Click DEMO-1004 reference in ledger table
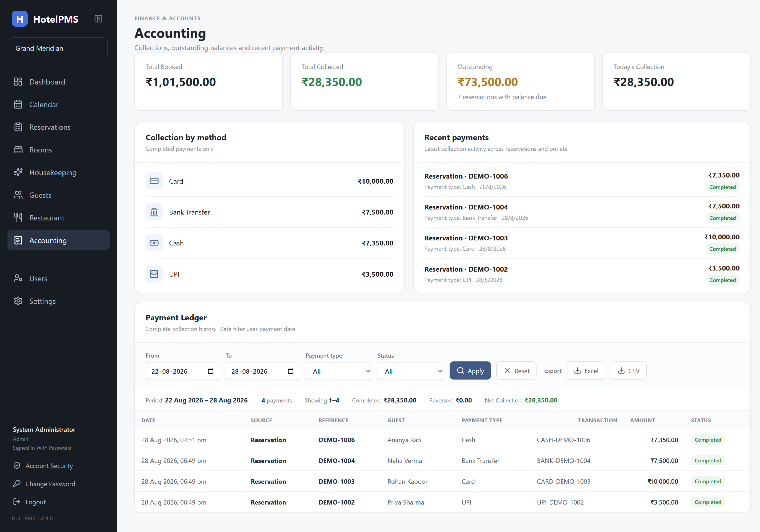The image size is (760, 532). (336, 461)
